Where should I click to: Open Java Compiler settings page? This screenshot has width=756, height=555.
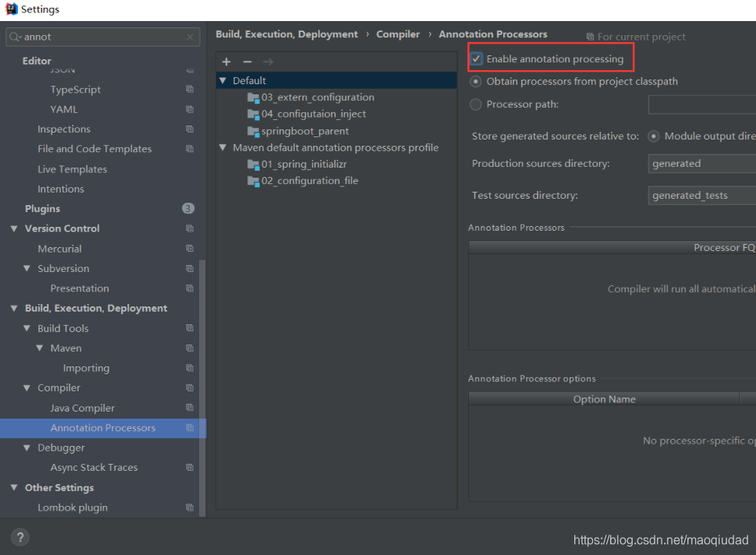pyautogui.click(x=83, y=408)
